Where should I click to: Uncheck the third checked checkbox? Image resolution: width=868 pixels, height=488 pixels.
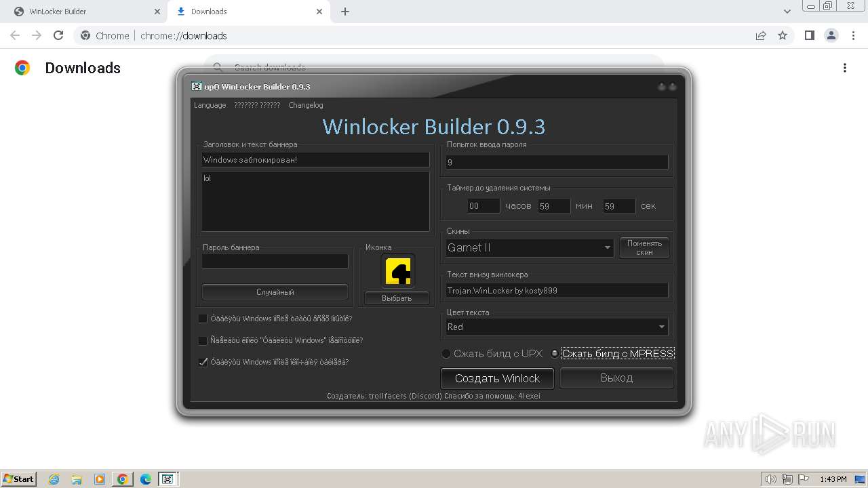click(203, 362)
